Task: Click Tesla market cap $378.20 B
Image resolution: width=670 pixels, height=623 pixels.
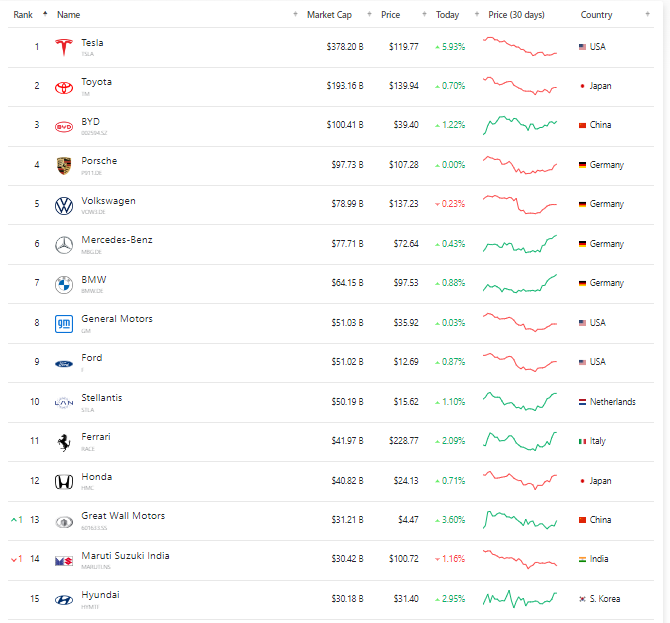Action: coord(345,47)
